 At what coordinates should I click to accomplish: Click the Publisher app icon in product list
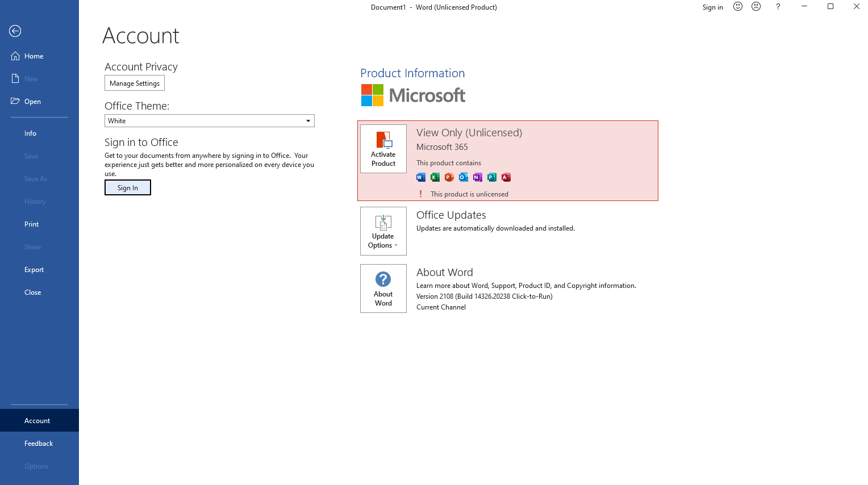click(x=492, y=177)
